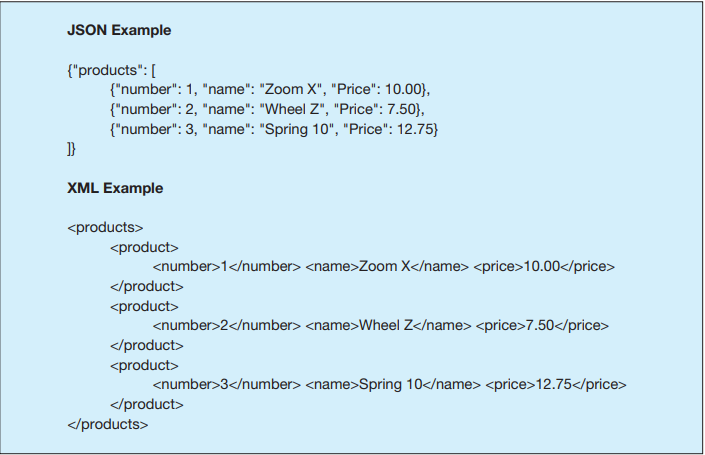Click the <number>2</number> element
This screenshot has height=455, width=705.
227,326
